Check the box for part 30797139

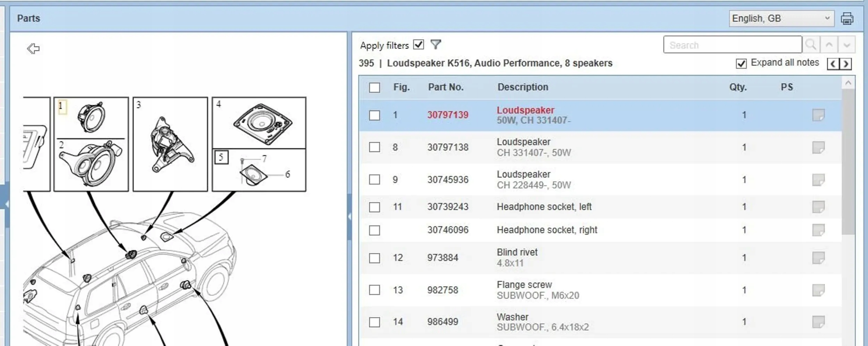click(x=374, y=115)
